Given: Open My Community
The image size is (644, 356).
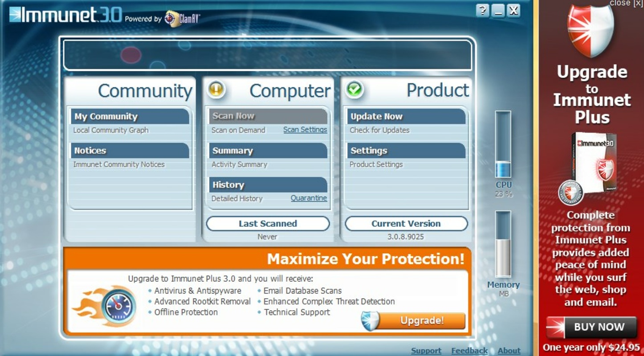Looking at the screenshot, I should [x=130, y=117].
